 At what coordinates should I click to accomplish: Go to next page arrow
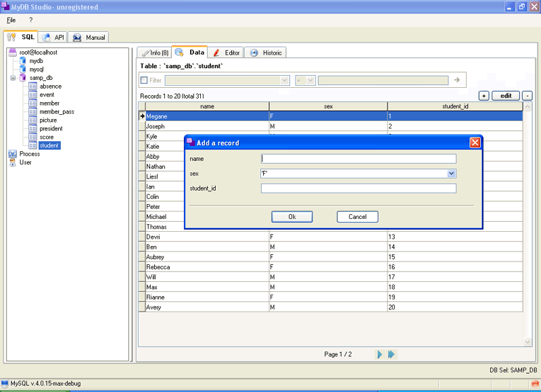(x=379, y=354)
